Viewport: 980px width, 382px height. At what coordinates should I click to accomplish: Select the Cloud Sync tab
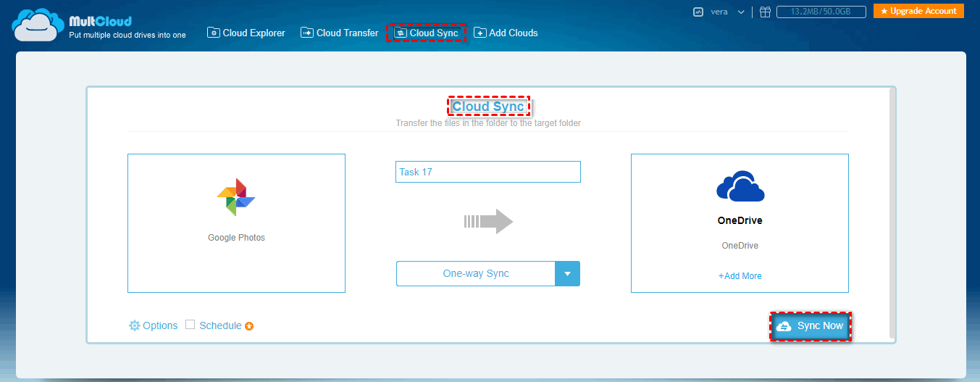pyautogui.click(x=426, y=33)
